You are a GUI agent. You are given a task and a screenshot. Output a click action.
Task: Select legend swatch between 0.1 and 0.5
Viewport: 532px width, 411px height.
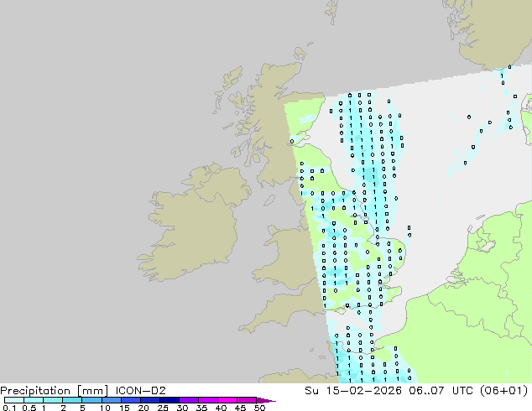(x=14, y=400)
